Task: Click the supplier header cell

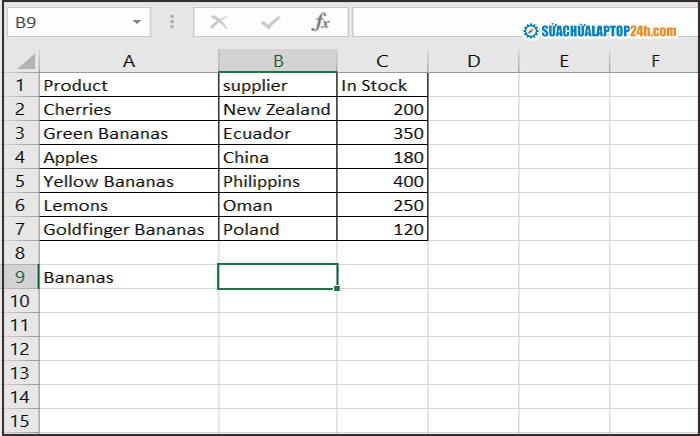Action: (278, 85)
